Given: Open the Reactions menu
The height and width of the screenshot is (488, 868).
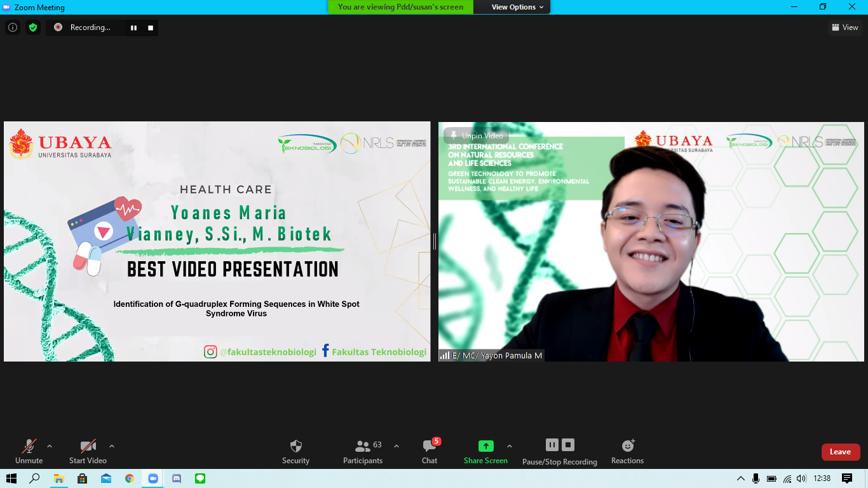Looking at the screenshot, I should [x=627, y=451].
